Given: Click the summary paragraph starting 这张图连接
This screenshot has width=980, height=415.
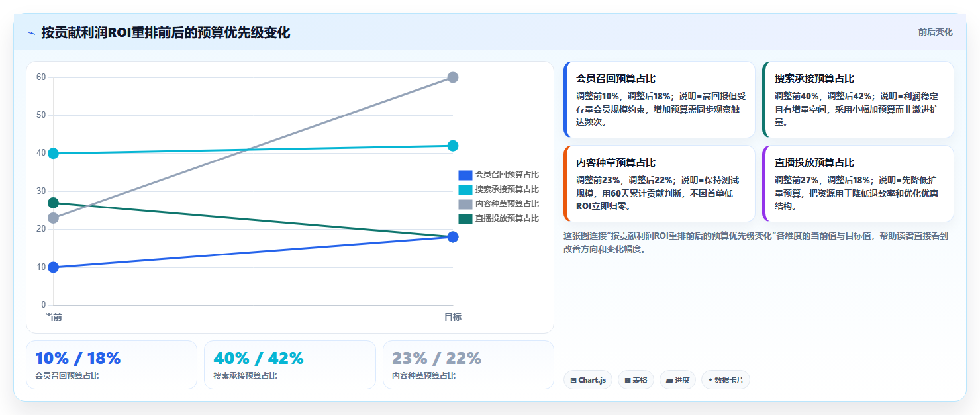Looking at the screenshot, I should point(756,242).
